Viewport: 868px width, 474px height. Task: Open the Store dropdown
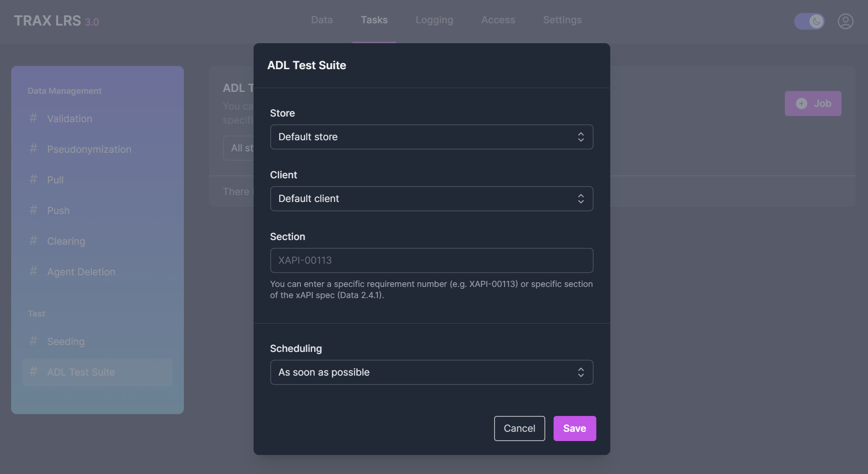click(x=431, y=137)
